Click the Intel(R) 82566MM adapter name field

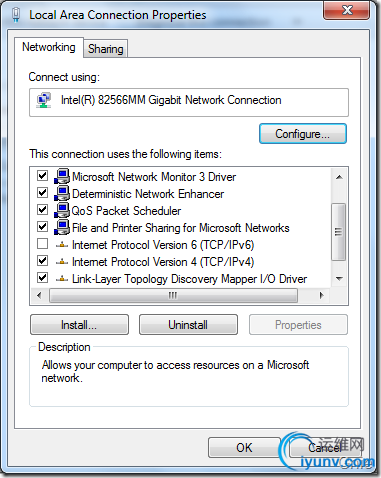pyautogui.click(x=189, y=102)
